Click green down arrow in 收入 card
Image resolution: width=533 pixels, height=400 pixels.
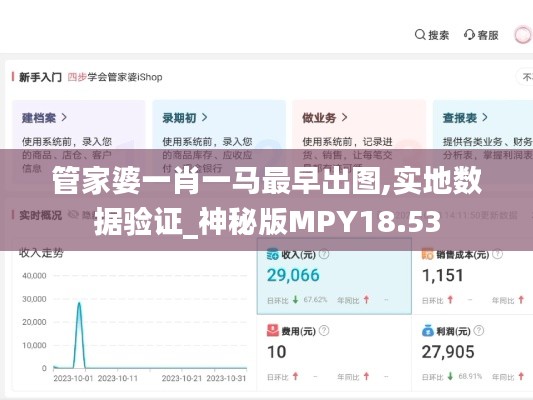pos(295,300)
